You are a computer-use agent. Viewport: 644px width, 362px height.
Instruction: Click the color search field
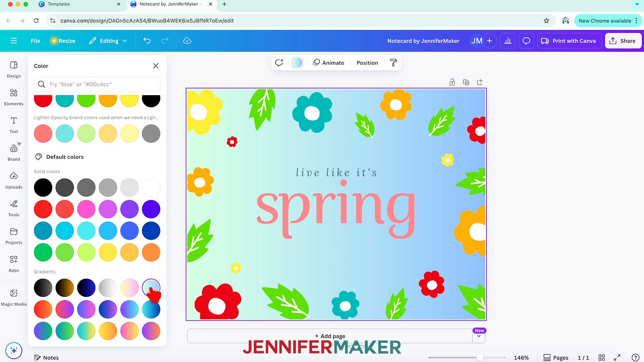coord(97,84)
